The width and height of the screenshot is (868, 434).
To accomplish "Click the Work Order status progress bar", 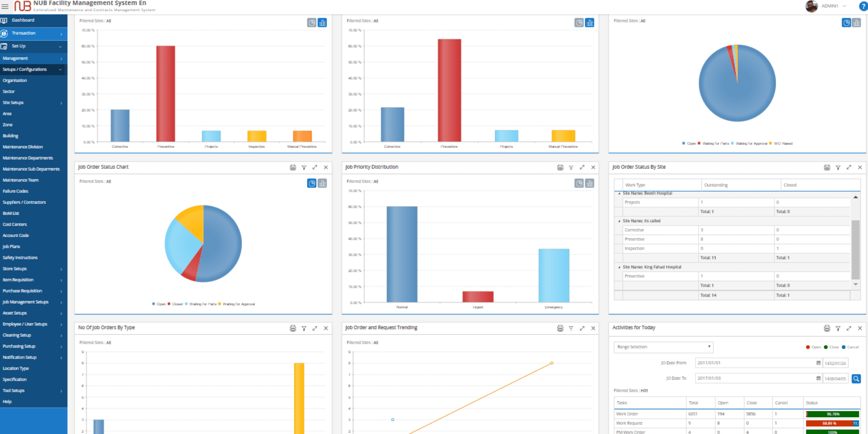I will (833, 414).
